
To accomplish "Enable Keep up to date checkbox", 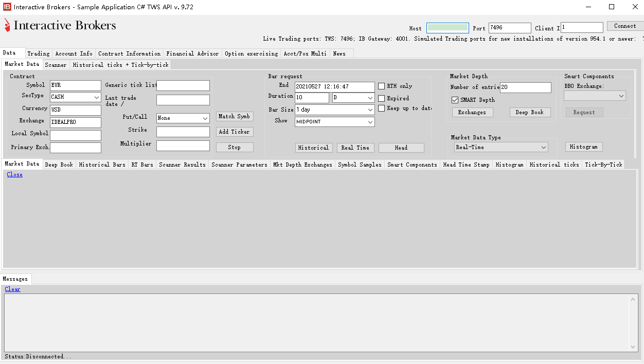I will [382, 108].
